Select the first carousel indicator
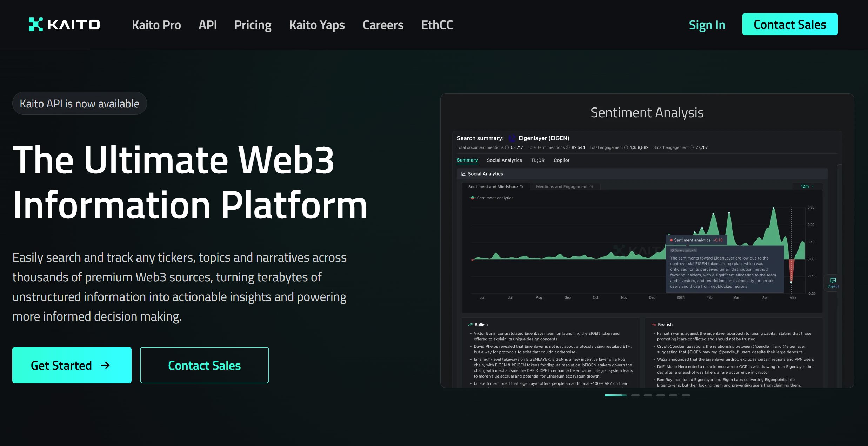This screenshot has width=868, height=446. [x=615, y=395]
